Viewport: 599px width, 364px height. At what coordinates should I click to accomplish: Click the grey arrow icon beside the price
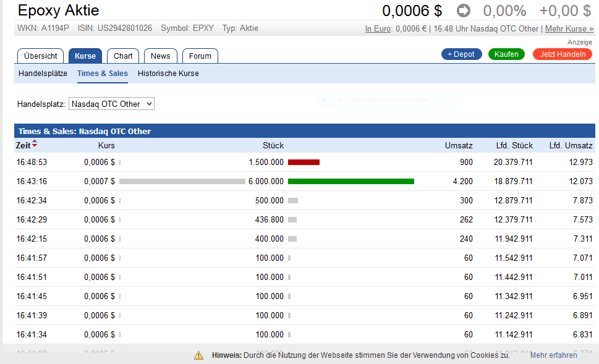click(464, 11)
